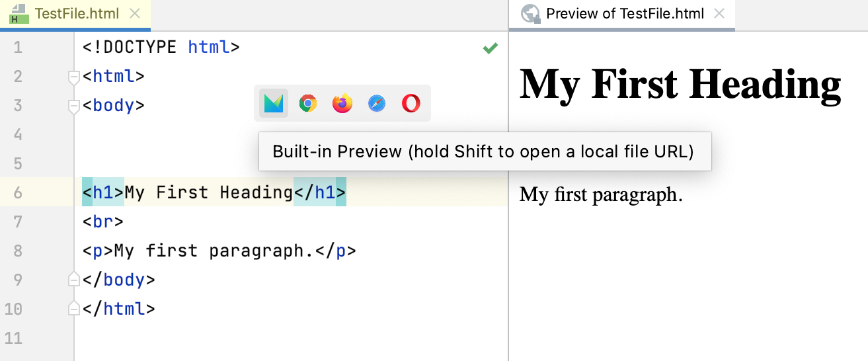Screen dimensions: 868x361
Task: Click the green inspection checkmark
Action: 490,48
